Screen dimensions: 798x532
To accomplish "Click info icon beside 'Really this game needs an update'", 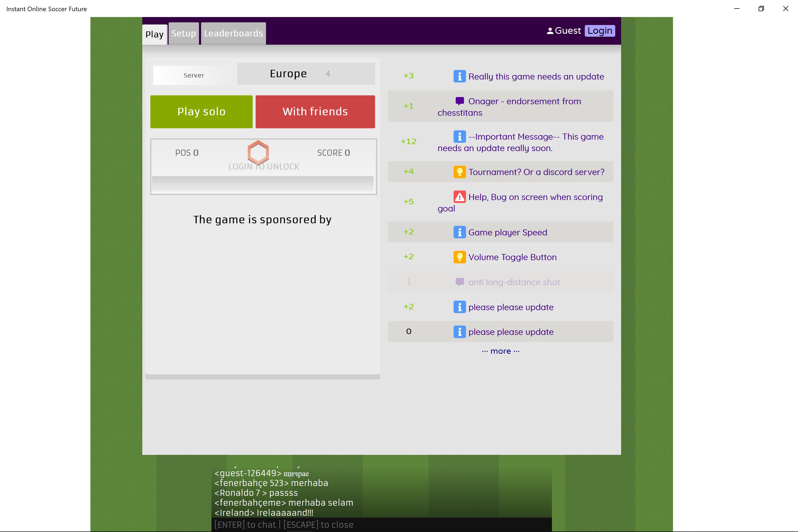I will (x=459, y=76).
